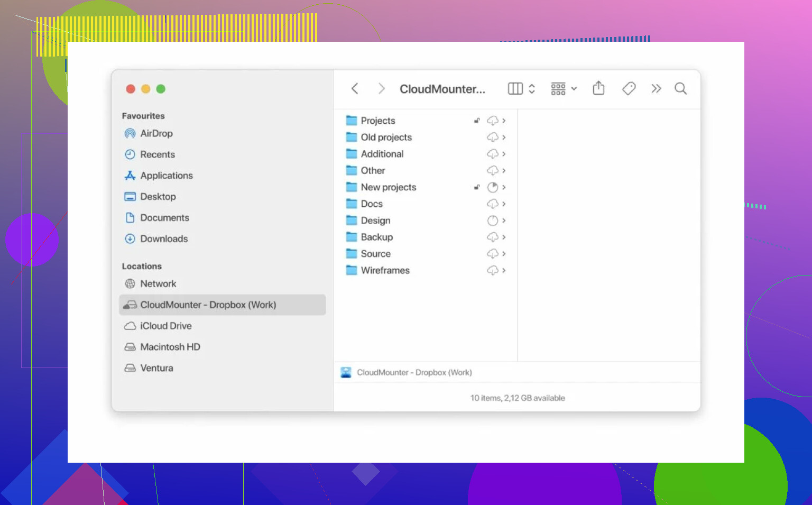This screenshot has width=812, height=505.
Task: Open Downloads from the Favourites sidebar
Action: [x=164, y=239]
